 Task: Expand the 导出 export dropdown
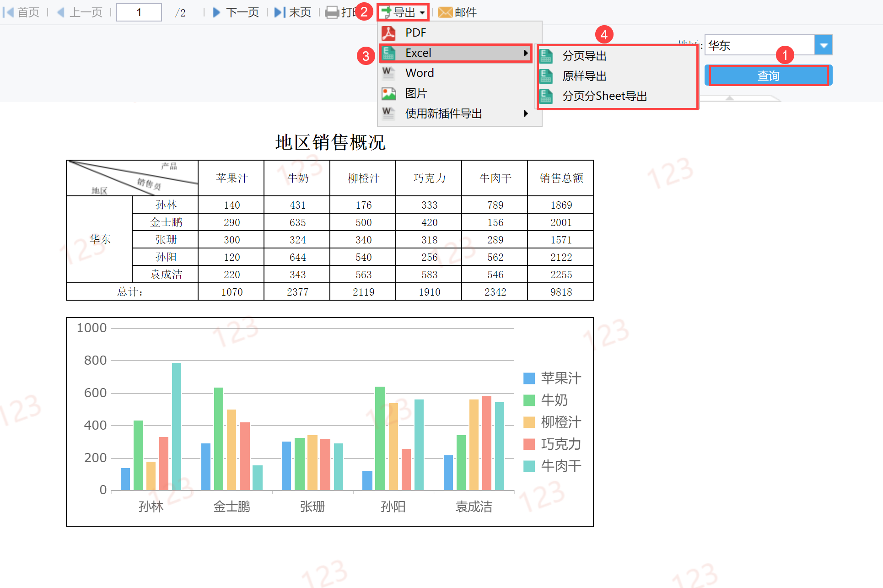403,12
